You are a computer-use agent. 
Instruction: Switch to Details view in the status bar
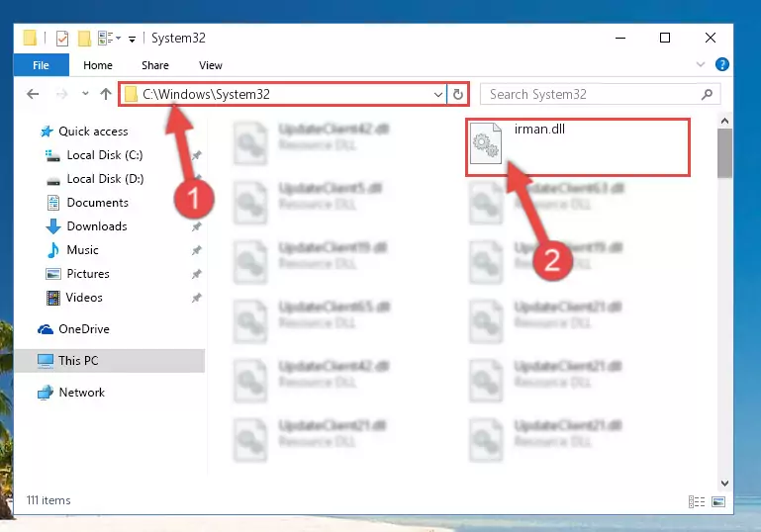click(697, 502)
